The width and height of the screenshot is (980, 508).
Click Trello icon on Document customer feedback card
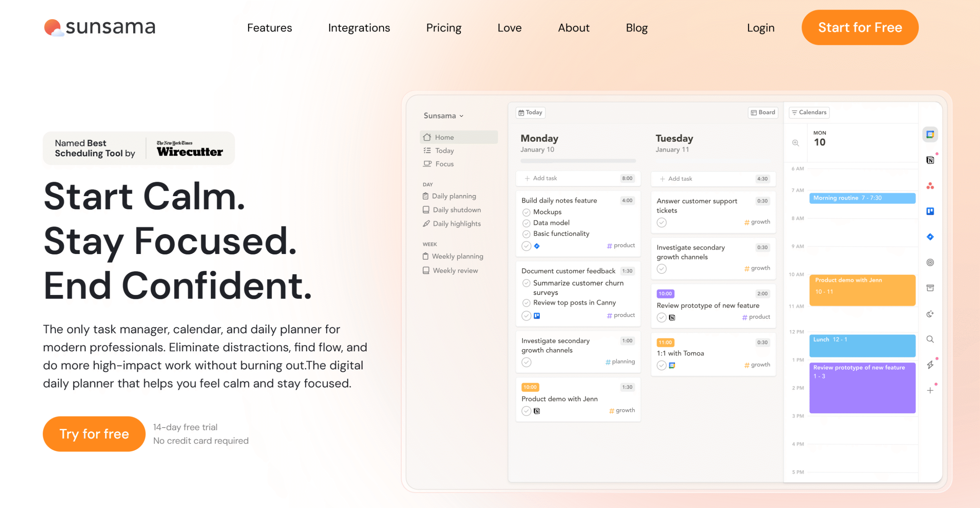(x=537, y=316)
